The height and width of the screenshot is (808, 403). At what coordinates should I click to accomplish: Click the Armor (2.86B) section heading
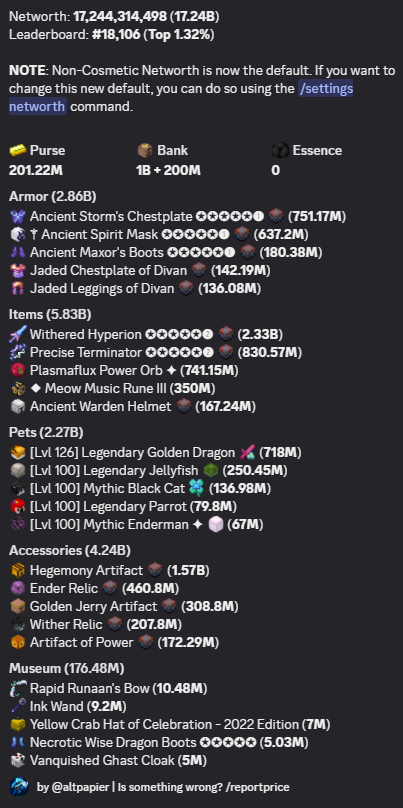(x=53, y=196)
